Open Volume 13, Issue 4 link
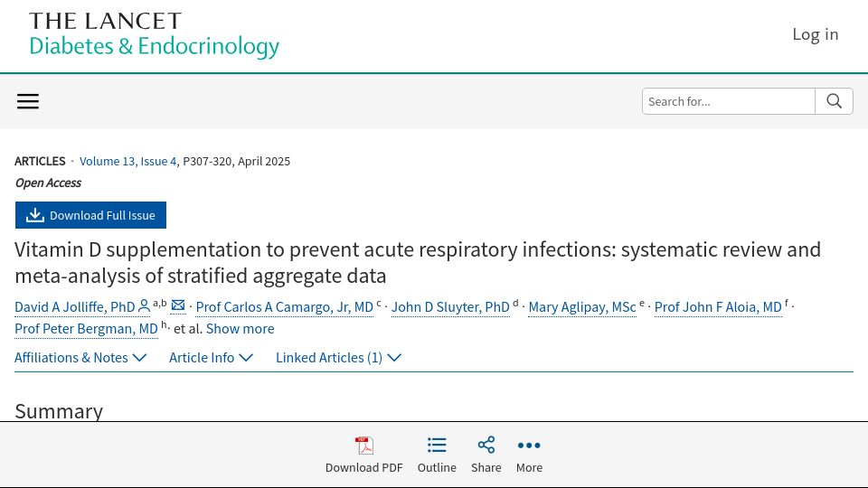The width and height of the screenshot is (868, 488). point(127,161)
